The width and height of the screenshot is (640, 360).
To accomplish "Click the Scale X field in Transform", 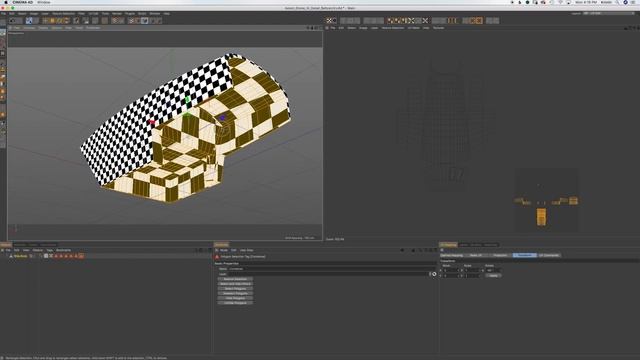I will (472, 270).
